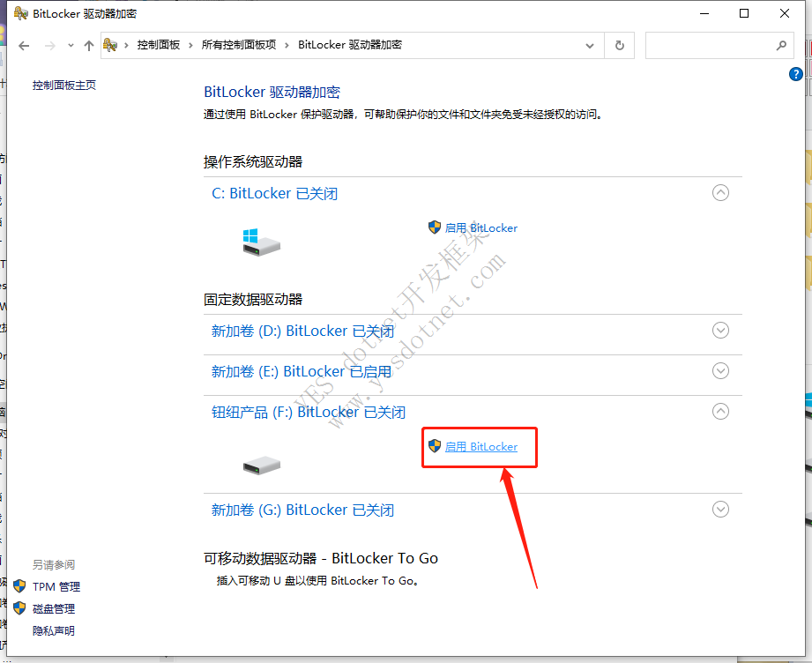The width and height of the screenshot is (812, 663).
Task: Close the BitLocker window
Action: (785, 13)
